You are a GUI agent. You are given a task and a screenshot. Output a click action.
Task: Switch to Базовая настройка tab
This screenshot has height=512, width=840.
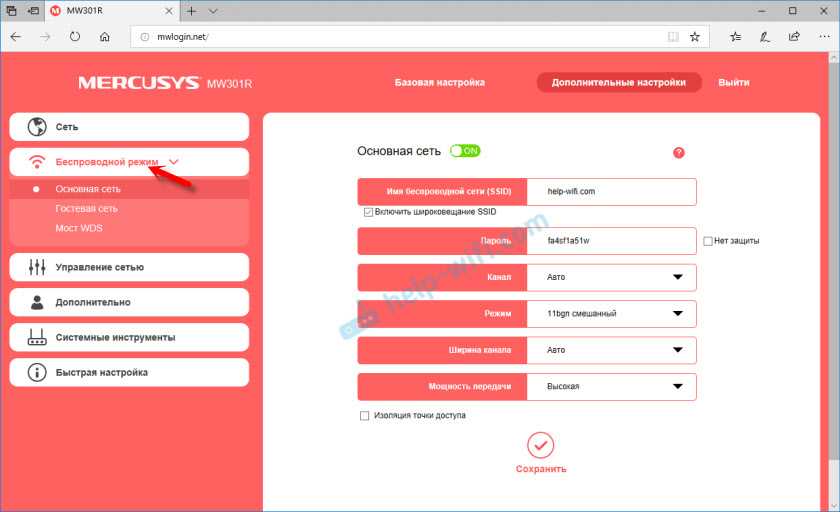pyautogui.click(x=439, y=83)
